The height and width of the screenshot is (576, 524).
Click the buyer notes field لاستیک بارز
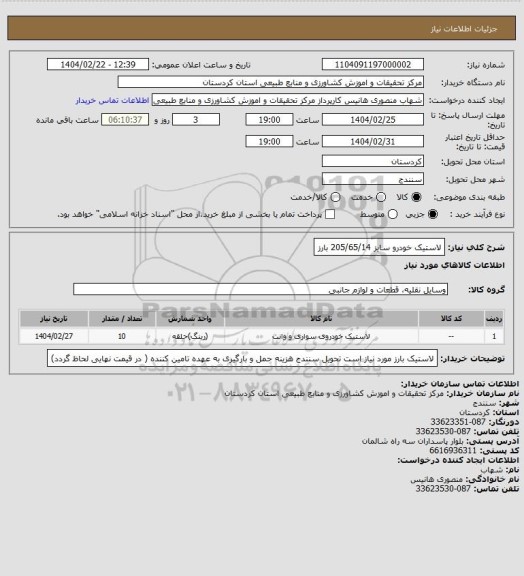pyautogui.click(x=243, y=358)
